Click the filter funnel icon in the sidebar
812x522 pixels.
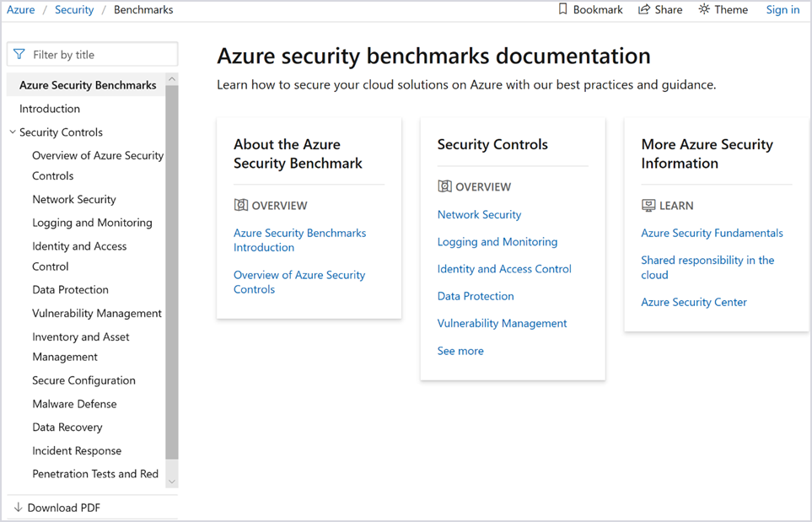[19, 54]
